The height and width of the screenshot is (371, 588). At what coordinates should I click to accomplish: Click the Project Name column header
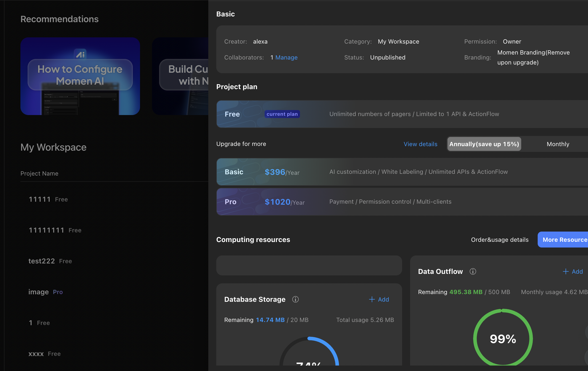pos(39,174)
